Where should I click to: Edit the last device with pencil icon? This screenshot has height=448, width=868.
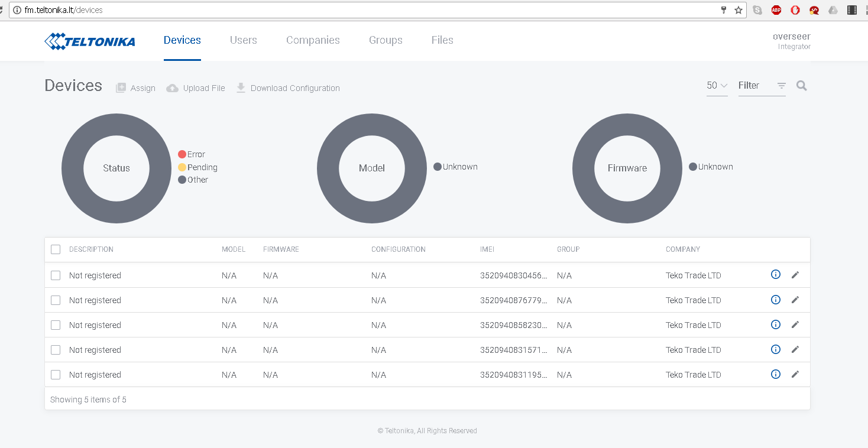tap(795, 374)
